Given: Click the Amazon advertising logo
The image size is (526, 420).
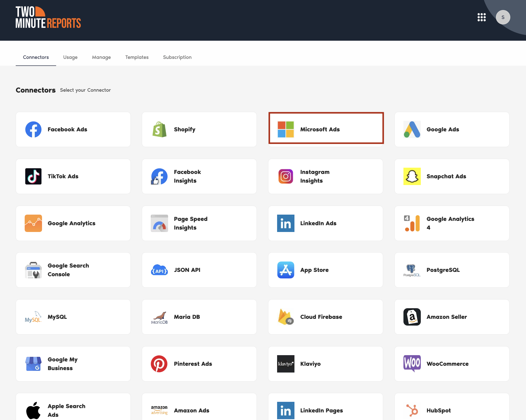Looking at the screenshot, I should 159,410.
